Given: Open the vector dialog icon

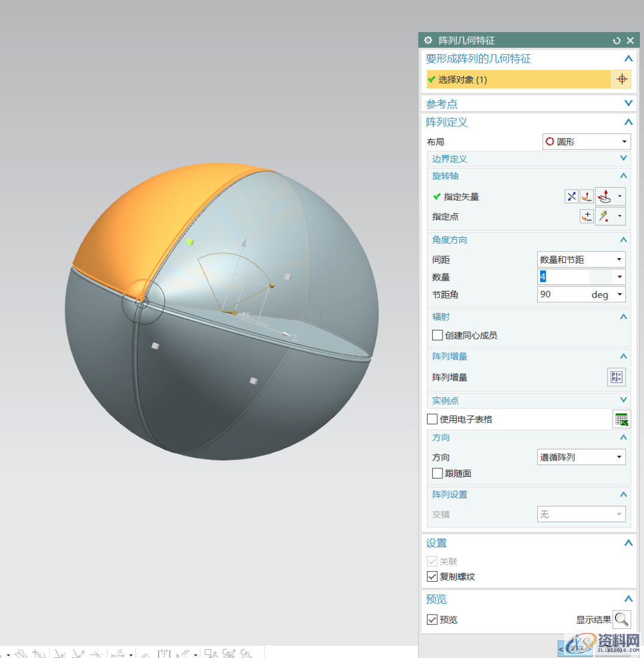Looking at the screenshot, I should (x=587, y=197).
